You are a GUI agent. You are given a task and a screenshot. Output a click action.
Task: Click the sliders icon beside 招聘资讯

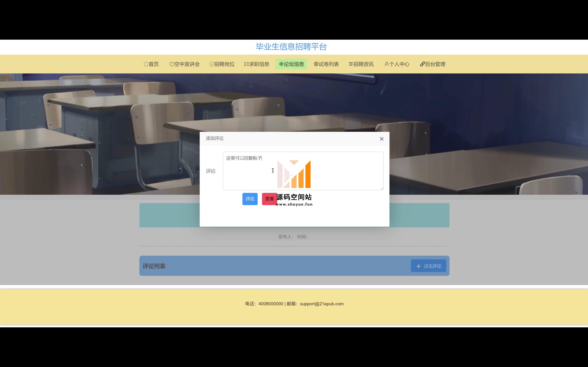pyautogui.click(x=351, y=64)
